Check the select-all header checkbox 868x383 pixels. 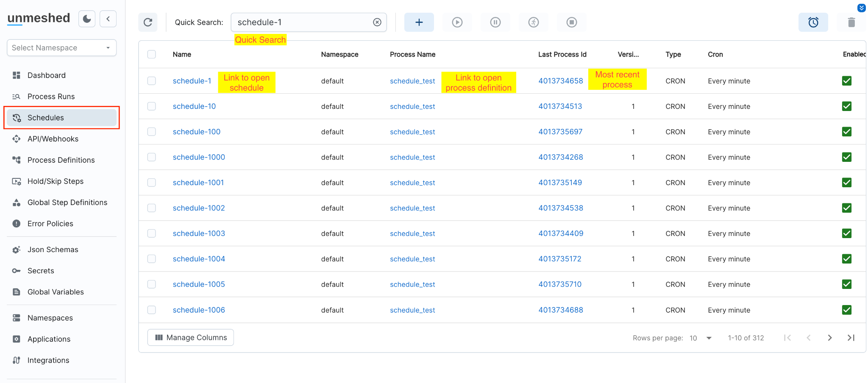152,54
